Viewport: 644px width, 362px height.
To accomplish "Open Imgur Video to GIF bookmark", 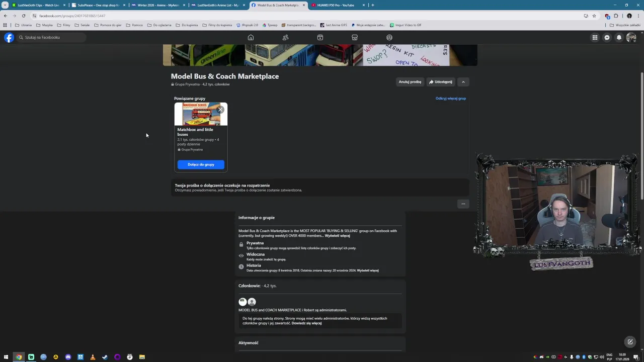I will (x=406, y=25).
